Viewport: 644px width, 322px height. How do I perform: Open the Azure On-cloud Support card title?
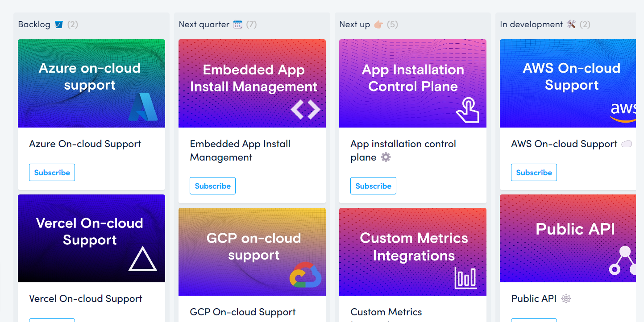pyautogui.click(x=85, y=144)
